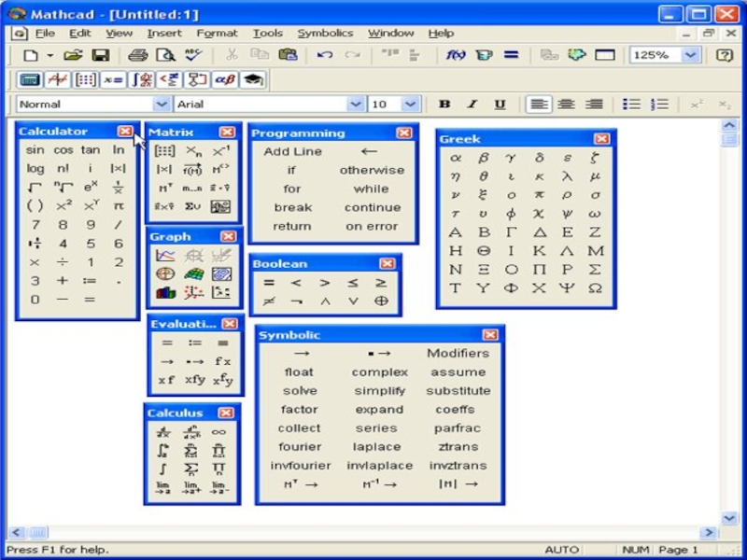Insert the alpha letter from the Greek panel

click(x=456, y=158)
